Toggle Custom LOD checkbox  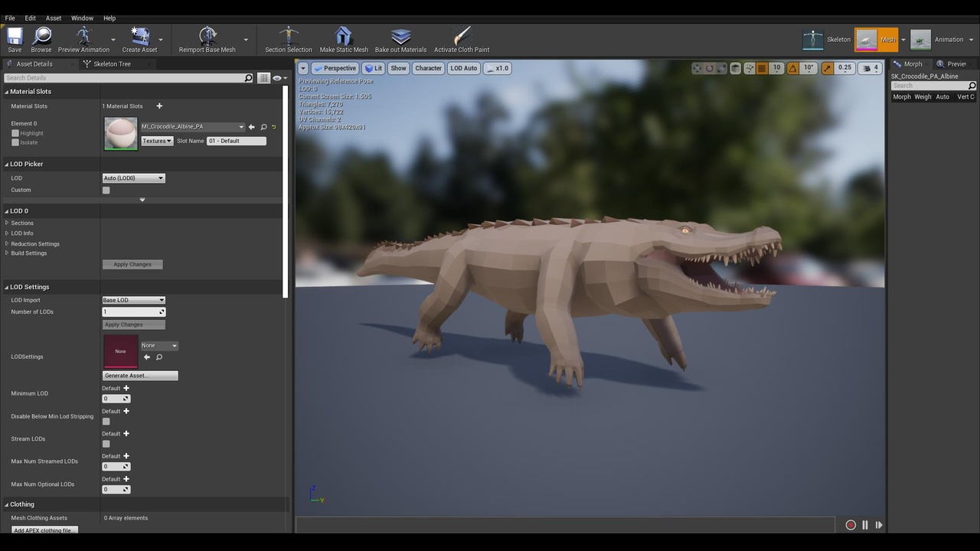tap(106, 190)
